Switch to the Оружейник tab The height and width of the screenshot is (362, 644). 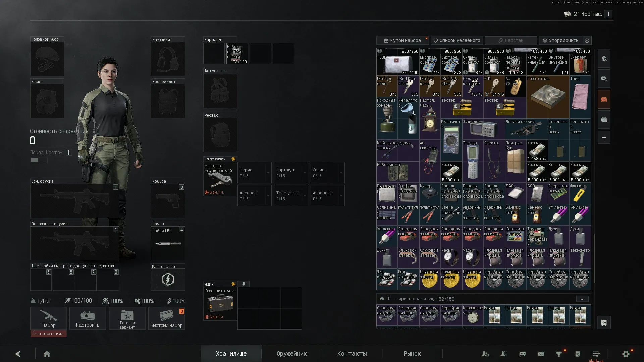click(x=291, y=354)
